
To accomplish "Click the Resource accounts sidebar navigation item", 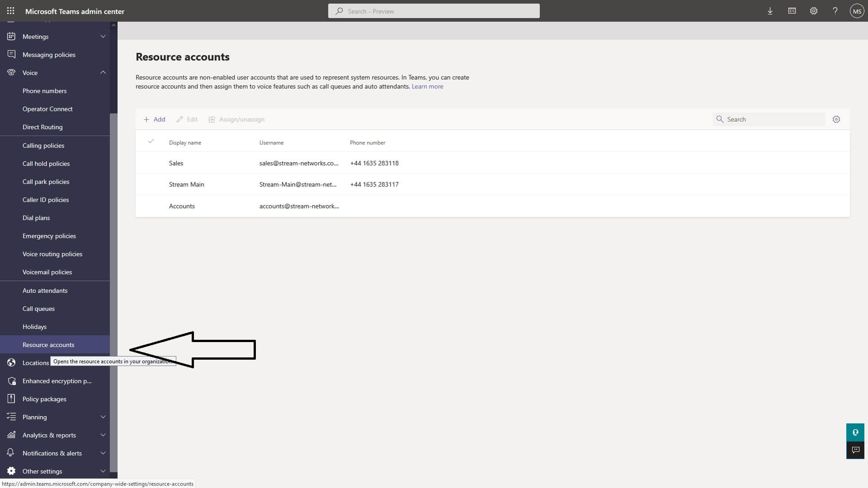I will point(47,344).
